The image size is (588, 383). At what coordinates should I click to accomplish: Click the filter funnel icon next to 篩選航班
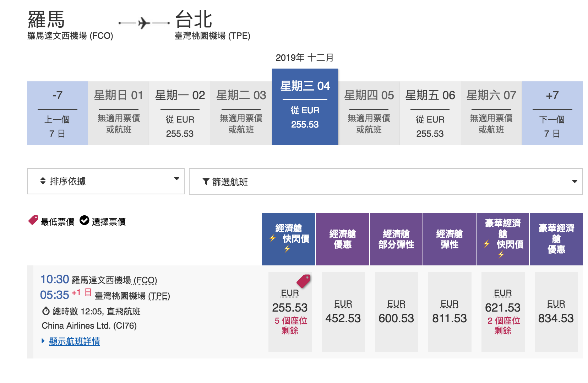[x=206, y=182]
